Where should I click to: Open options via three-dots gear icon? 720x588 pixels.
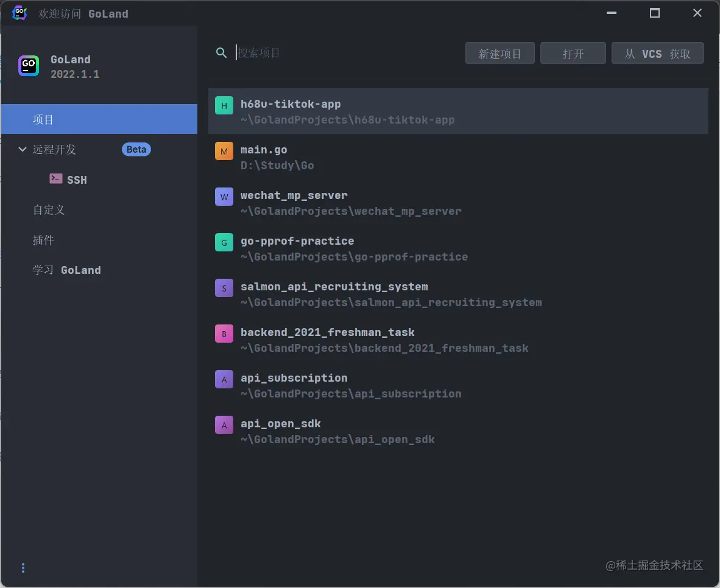[23, 568]
